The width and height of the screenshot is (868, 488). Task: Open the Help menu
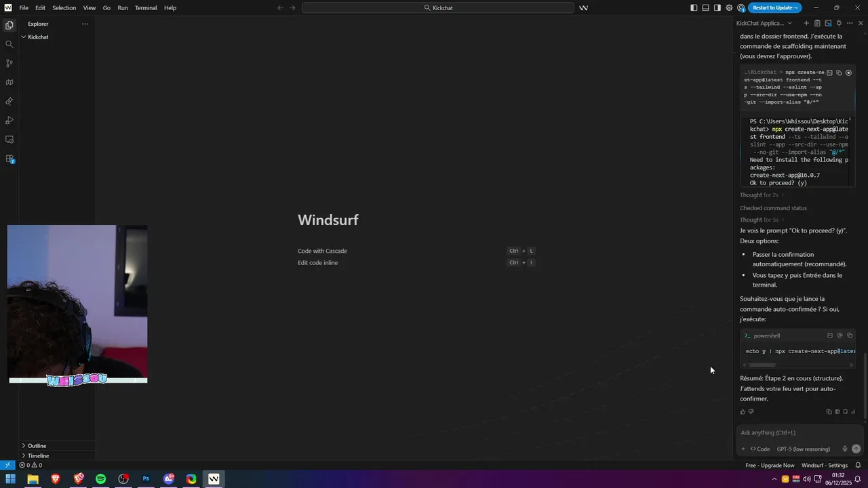click(170, 7)
